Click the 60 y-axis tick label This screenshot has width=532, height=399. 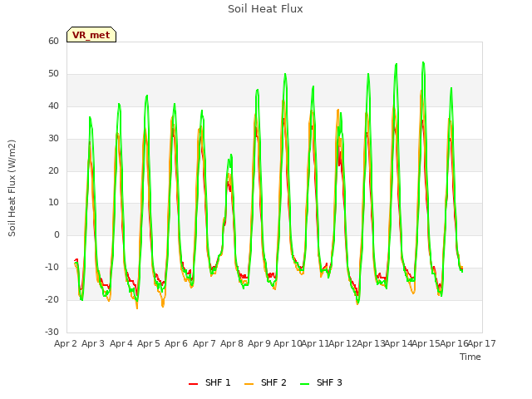click(53, 41)
